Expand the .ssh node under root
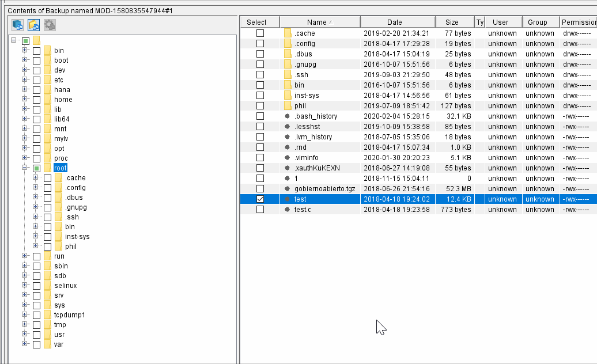 (35, 217)
